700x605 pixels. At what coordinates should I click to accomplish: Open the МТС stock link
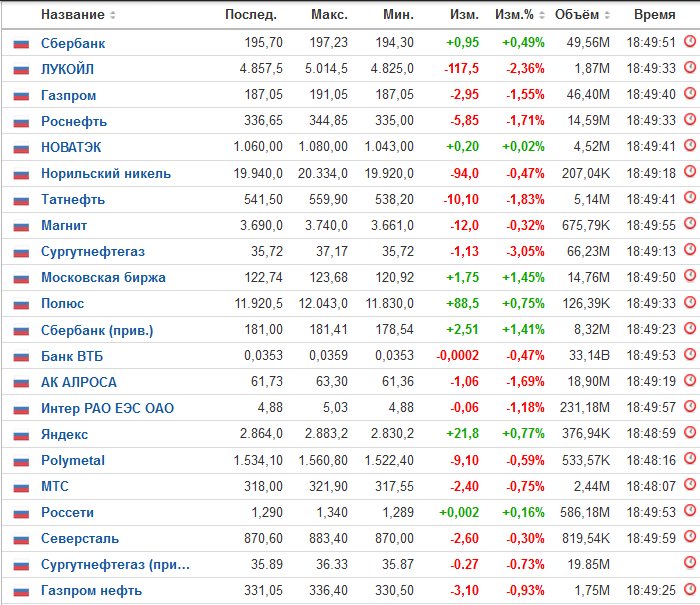54,486
